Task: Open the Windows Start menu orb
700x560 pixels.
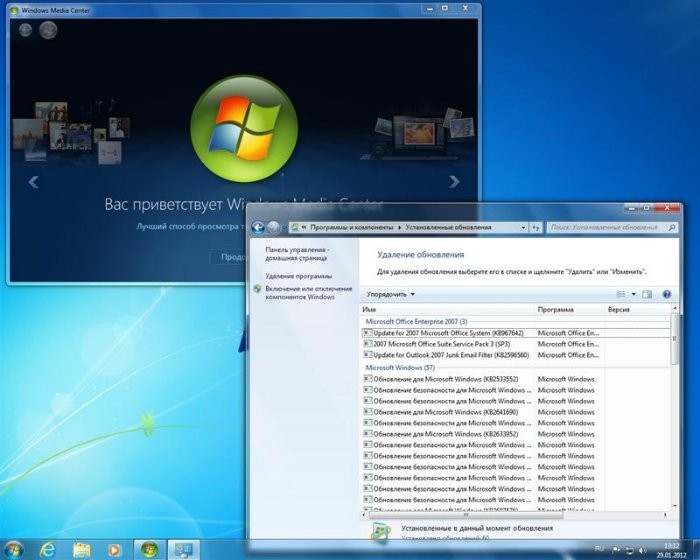Action: [x=13, y=549]
